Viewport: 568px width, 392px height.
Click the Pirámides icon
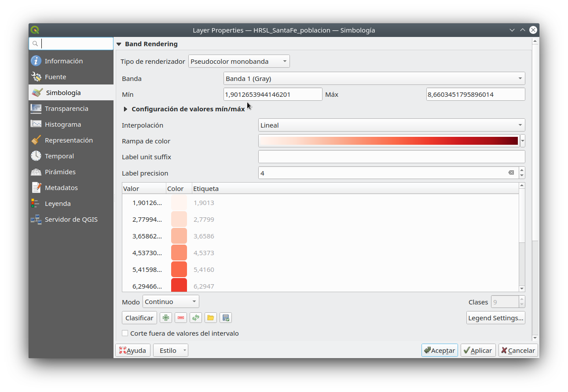tap(36, 172)
